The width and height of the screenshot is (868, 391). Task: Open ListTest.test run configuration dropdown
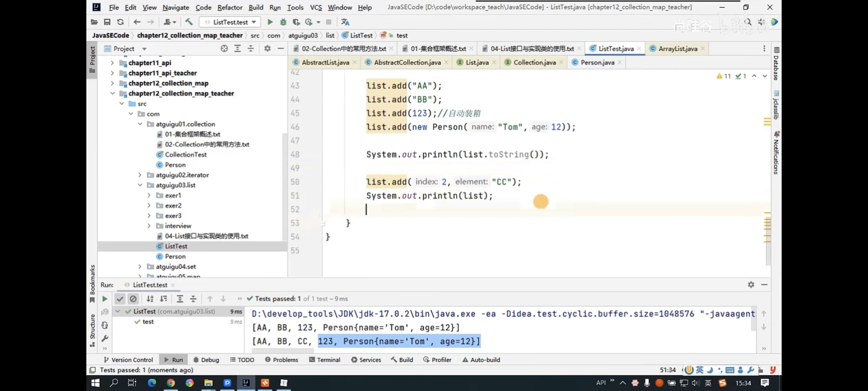230,22
